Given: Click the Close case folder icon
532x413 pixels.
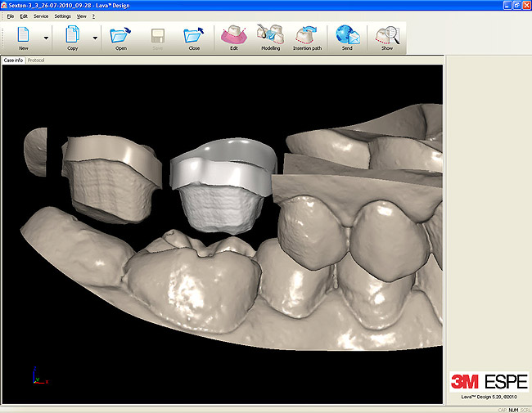Looking at the screenshot, I should (x=194, y=35).
